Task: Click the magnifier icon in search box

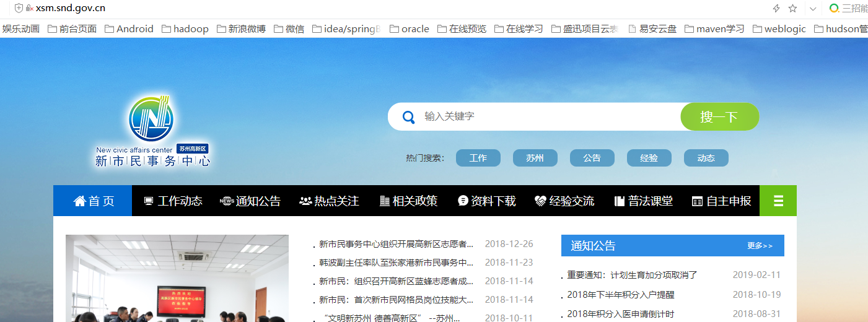Action: [408, 117]
